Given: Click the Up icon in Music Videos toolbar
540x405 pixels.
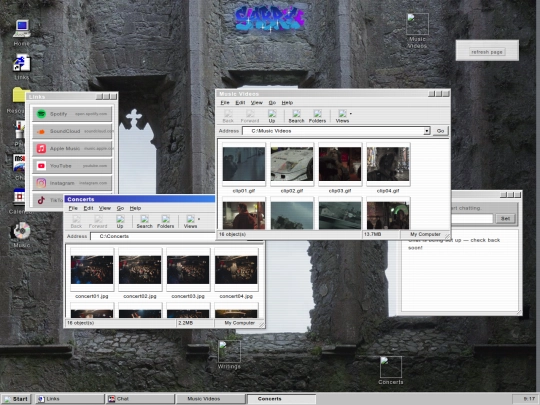Looking at the screenshot, I should tap(272, 116).
